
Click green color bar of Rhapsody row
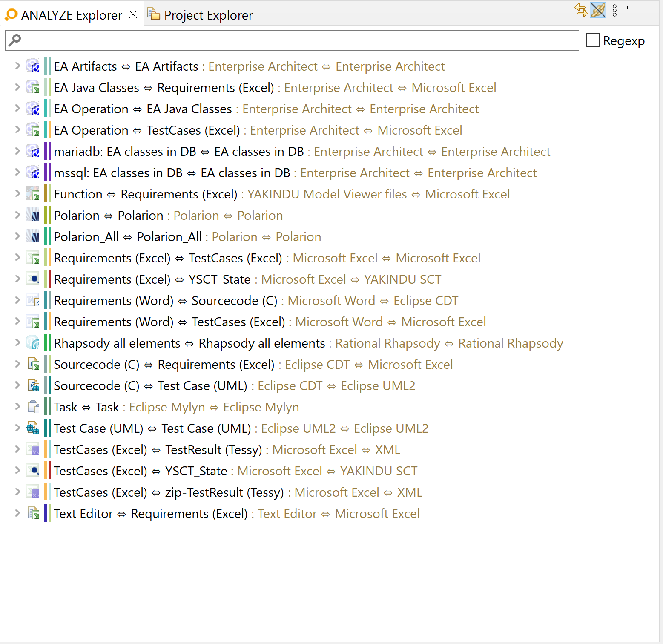click(x=48, y=343)
